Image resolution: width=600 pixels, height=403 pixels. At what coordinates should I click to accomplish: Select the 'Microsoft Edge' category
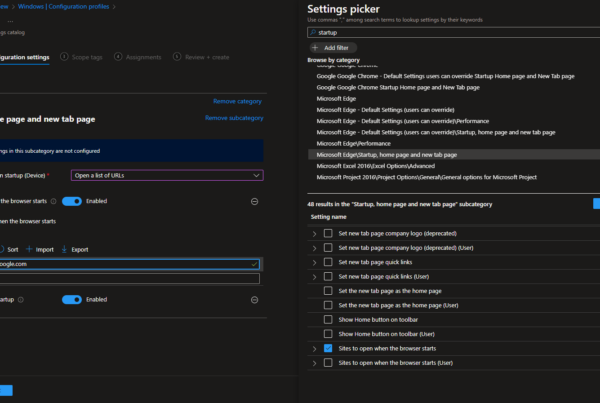336,99
